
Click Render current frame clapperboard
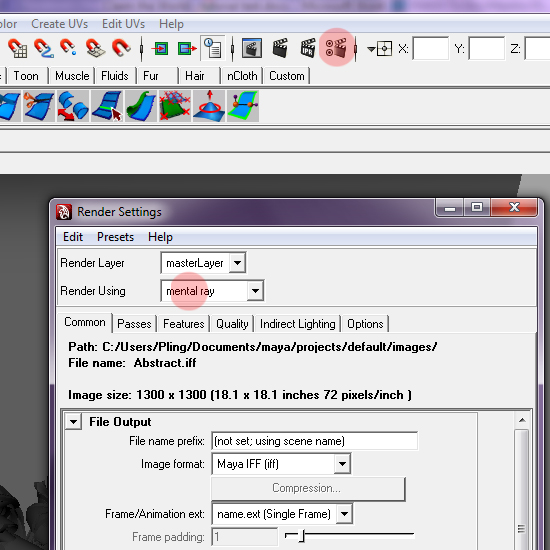(x=280, y=48)
